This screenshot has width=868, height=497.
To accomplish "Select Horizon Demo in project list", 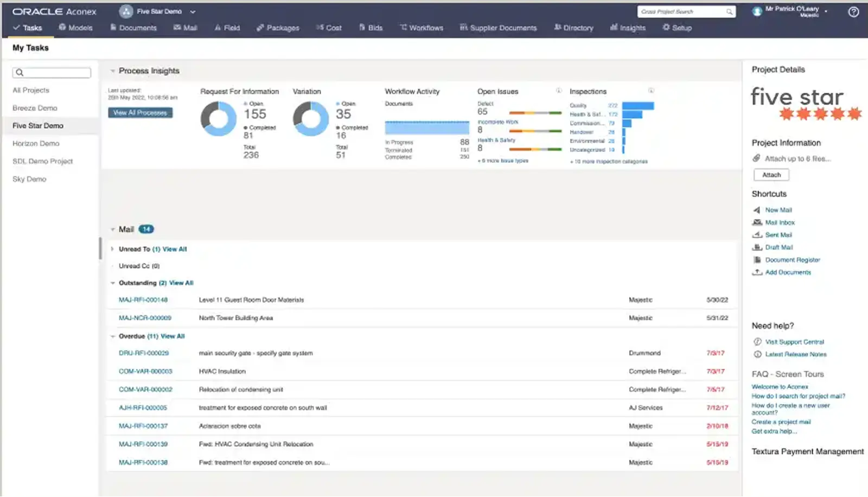I will 36,144.
